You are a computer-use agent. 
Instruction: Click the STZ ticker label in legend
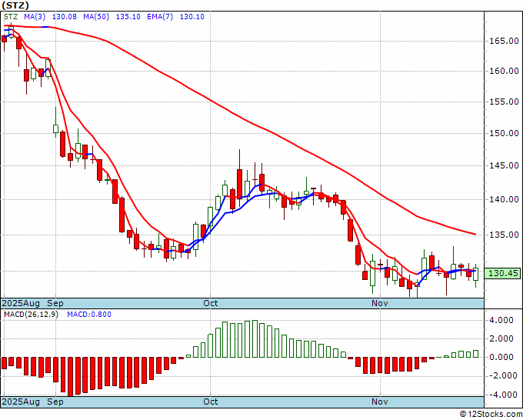click(11, 17)
